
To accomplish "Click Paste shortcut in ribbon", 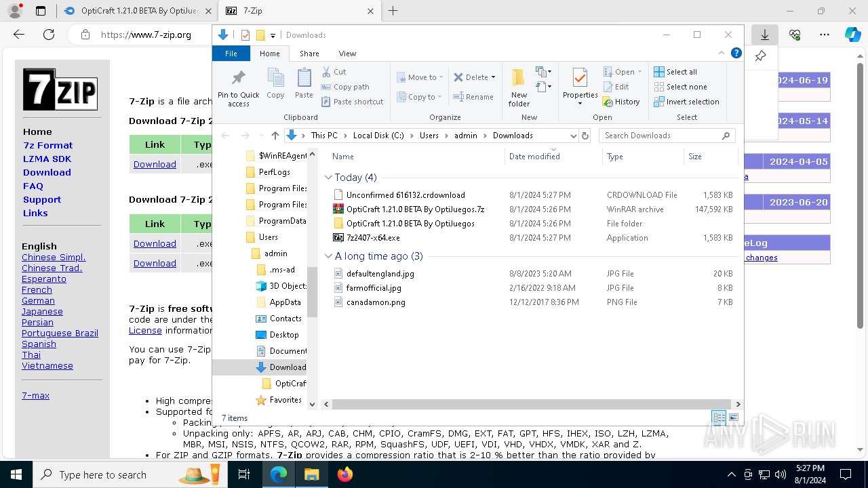I will tap(352, 102).
